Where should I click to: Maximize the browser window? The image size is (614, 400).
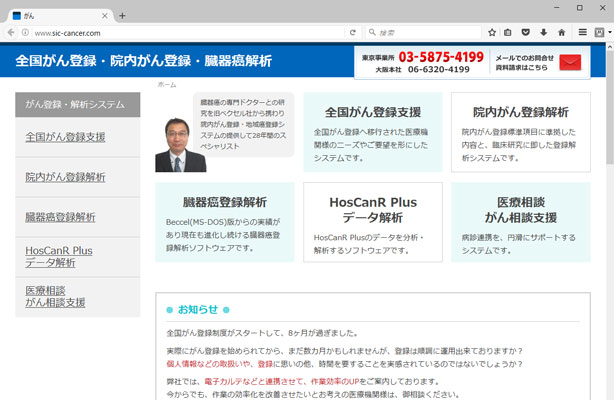[580, 7]
